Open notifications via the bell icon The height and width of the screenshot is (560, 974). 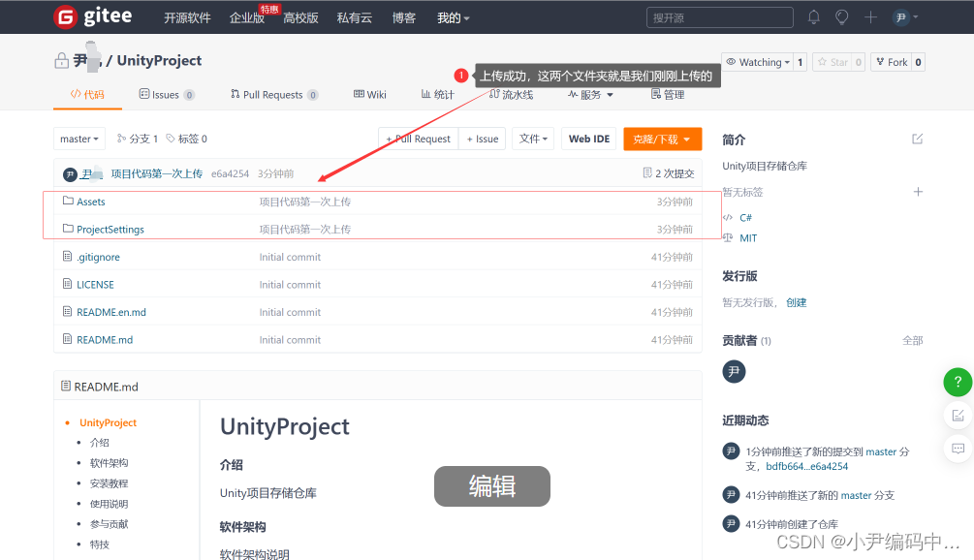tap(814, 16)
